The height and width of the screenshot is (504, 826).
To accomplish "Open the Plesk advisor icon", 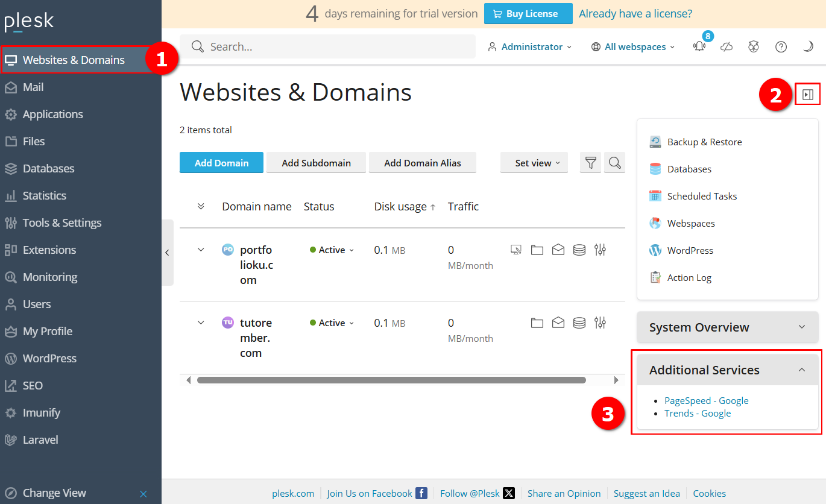I will tap(754, 46).
